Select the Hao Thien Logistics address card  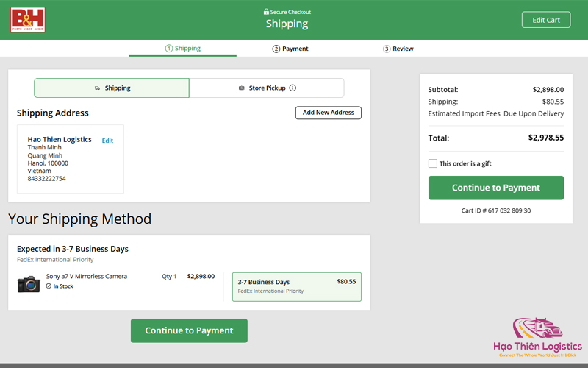(71, 159)
